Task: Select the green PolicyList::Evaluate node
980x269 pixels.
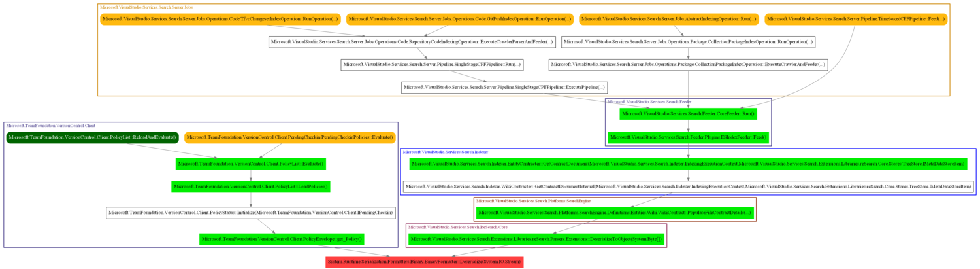Action: (251, 163)
